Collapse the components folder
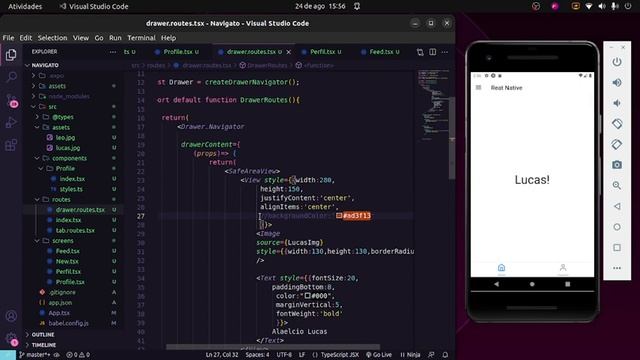The width and height of the screenshot is (640, 360). [38, 158]
